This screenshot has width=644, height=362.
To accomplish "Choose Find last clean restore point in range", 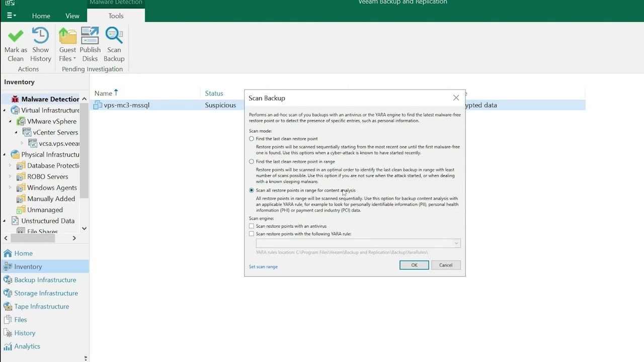I will [x=252, y=162].
